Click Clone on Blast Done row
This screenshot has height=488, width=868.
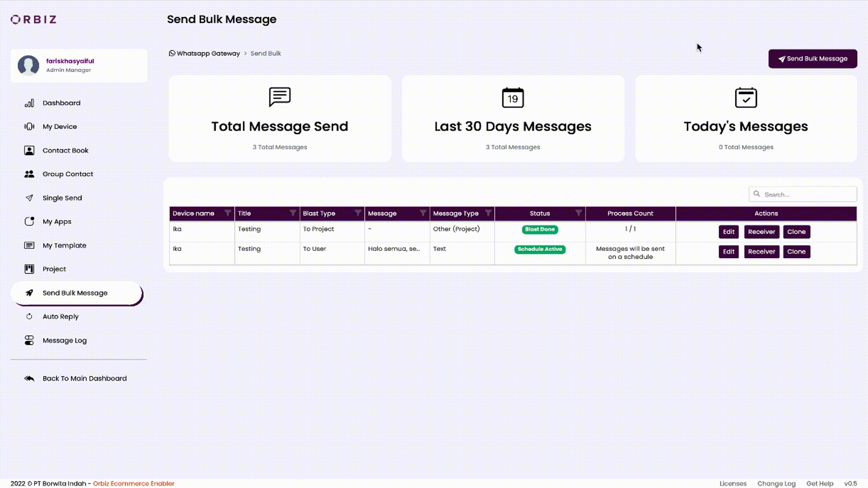tap(796, 231)
